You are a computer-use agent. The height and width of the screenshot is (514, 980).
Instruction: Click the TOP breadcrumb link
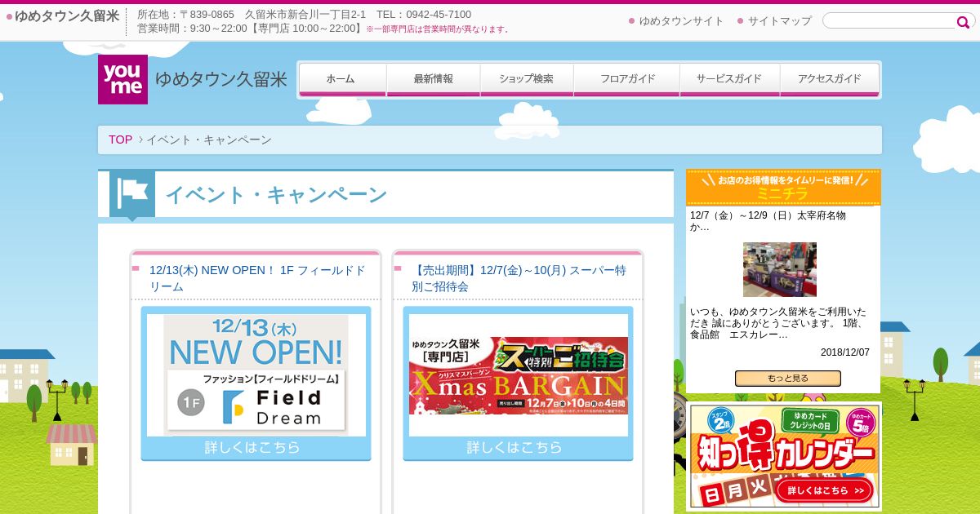(x=120, y=140)
